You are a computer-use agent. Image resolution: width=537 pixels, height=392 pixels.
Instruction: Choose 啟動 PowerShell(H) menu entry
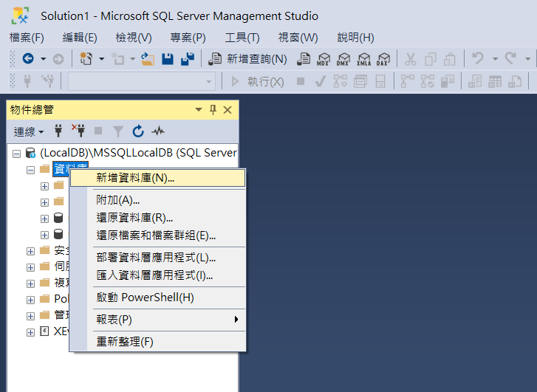(158, 298)
